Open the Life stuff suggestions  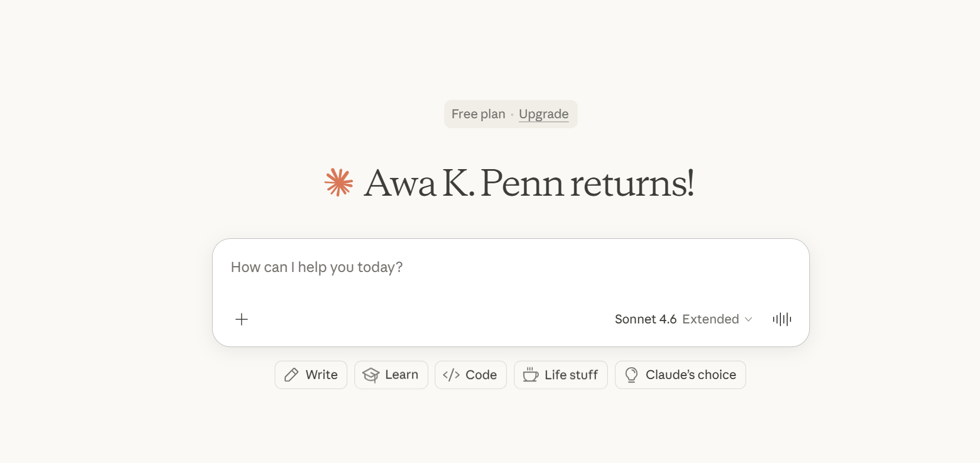[x=561, y=375]
